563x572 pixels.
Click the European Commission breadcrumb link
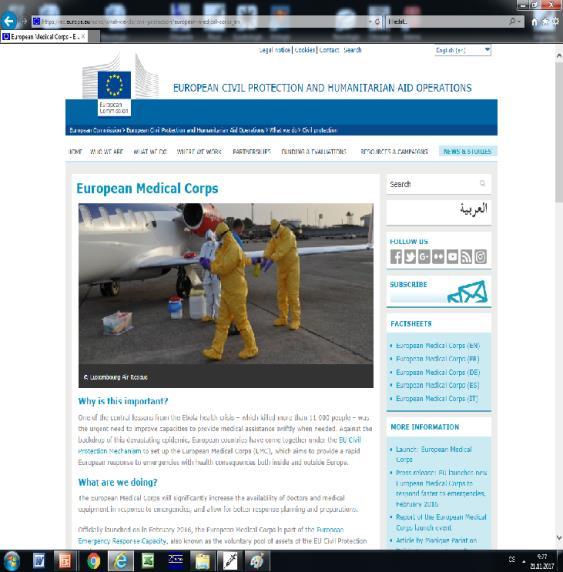[95, 130]
